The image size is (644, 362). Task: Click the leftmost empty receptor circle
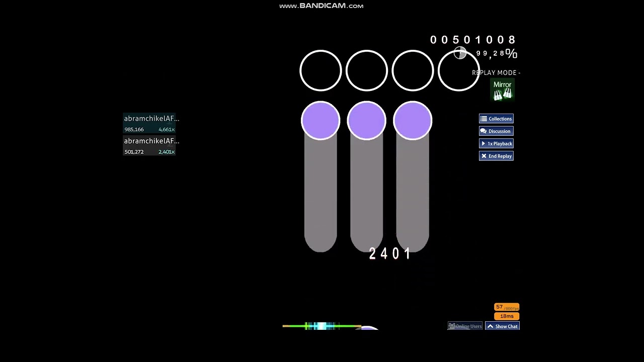point(320,71)
